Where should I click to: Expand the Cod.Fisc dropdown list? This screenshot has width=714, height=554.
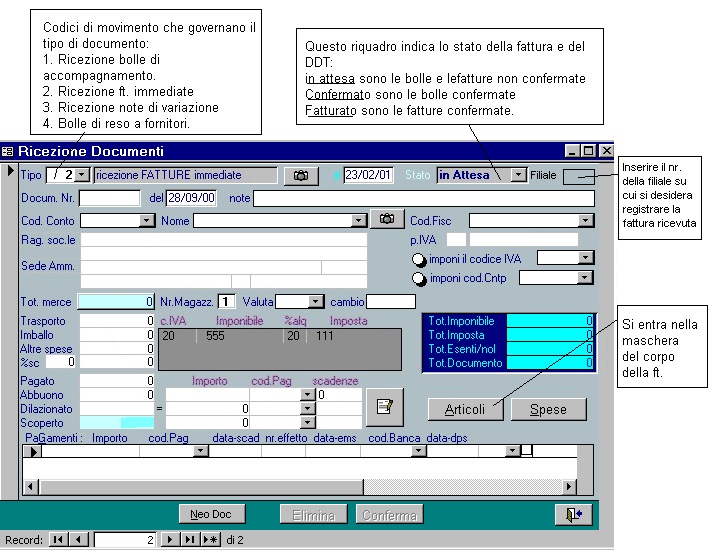[x=586, y=220]
